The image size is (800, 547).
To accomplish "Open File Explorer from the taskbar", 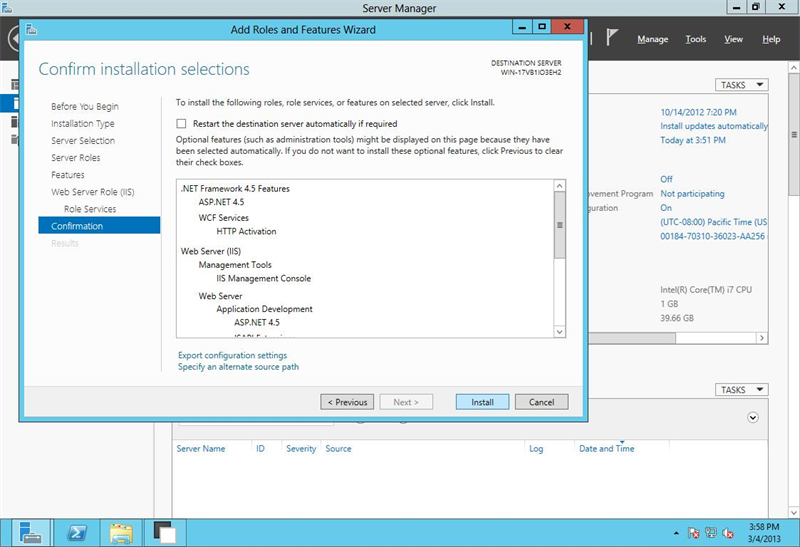I will click(121, 533).
